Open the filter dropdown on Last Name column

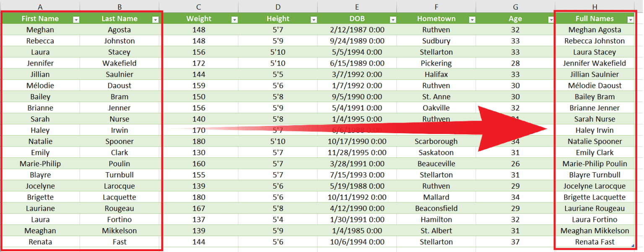155,19
